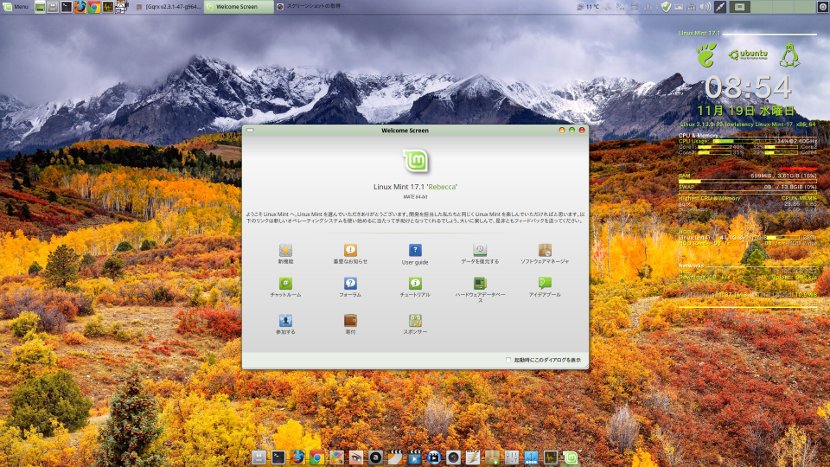Screen dimensions: 830x467
Task: Open system monitor icon in top panel
Action: point(107,7)
